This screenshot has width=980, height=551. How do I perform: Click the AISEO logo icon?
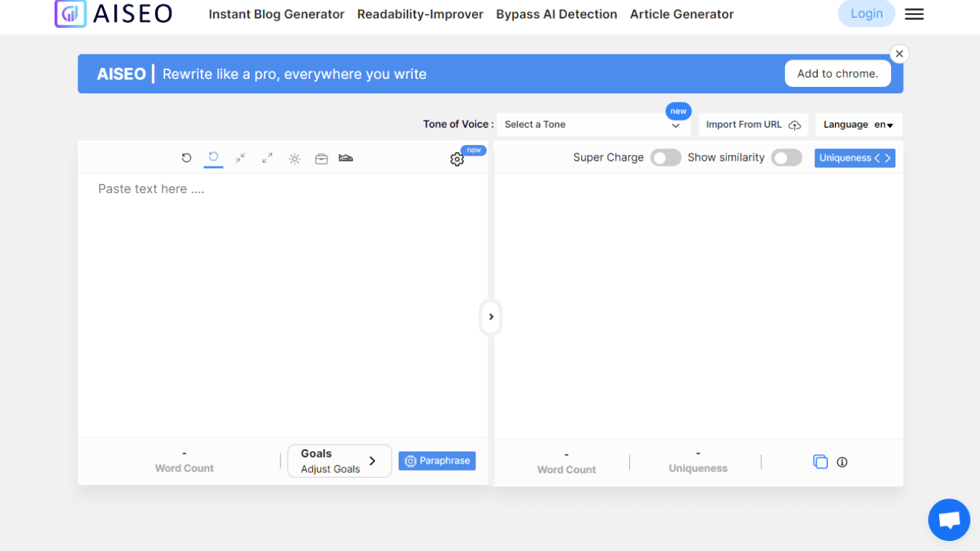pos(70,13)
